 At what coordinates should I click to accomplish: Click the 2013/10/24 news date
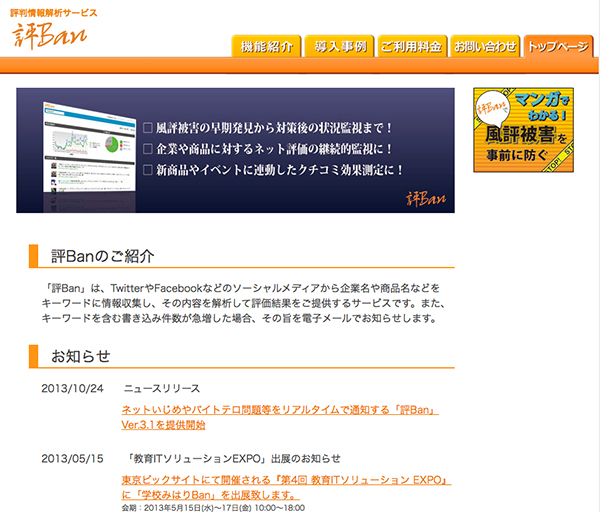[x=72, y=388]
